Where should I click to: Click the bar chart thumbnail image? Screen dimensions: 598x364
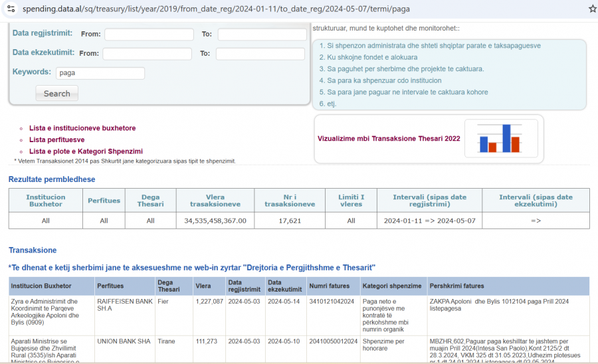tap(501, 138)
